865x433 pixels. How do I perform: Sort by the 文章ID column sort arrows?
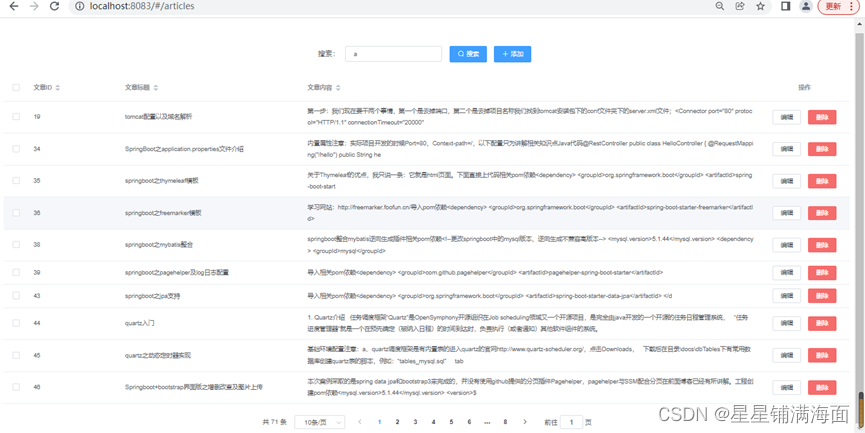pos(57,88)
